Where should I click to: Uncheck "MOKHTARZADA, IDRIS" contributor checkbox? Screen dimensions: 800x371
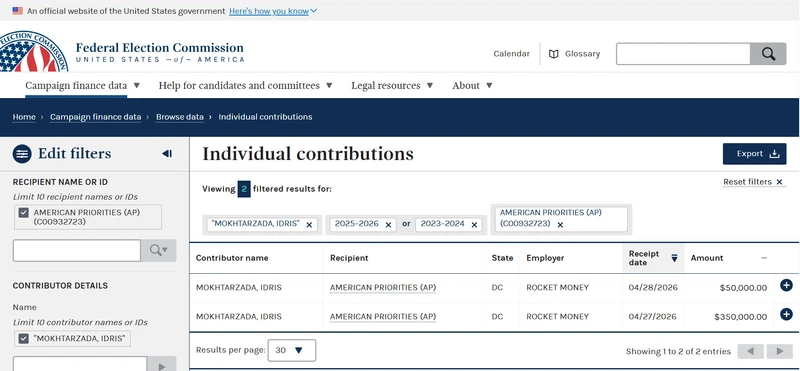(x=23, y=338)
